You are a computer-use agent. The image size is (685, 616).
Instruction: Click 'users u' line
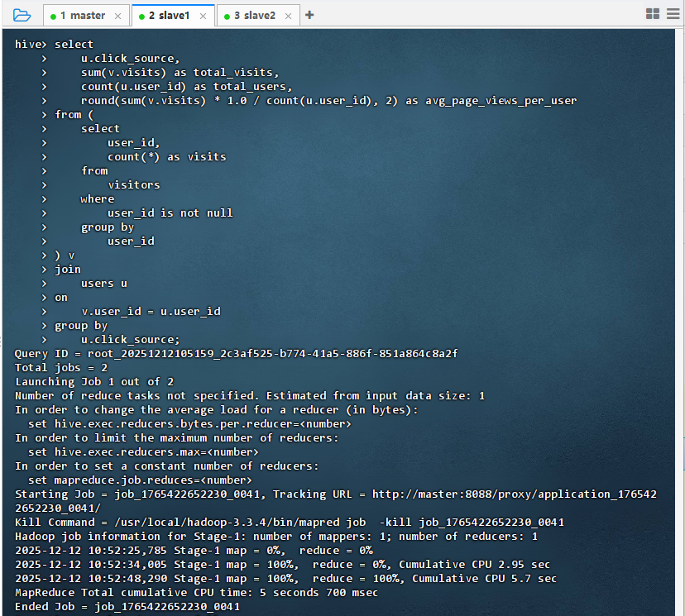click(104, 284)
